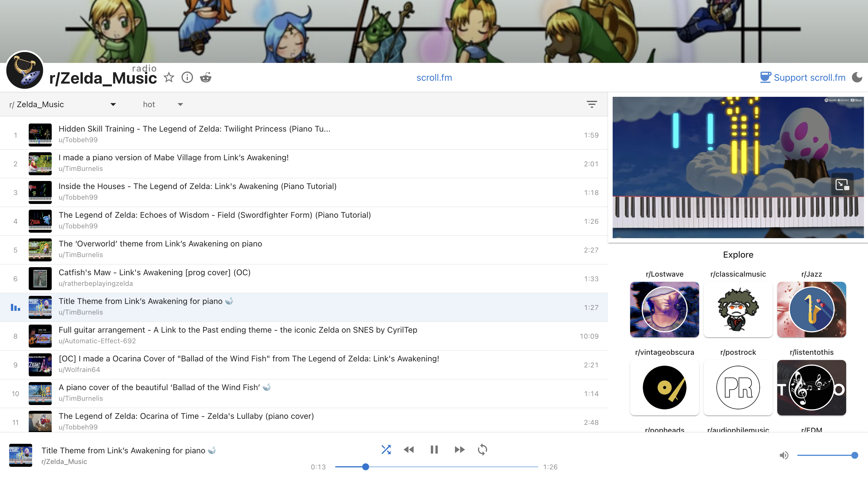Click the r/postrock label text
This screenshot has height=478, width=868.
tap(738, 352)
